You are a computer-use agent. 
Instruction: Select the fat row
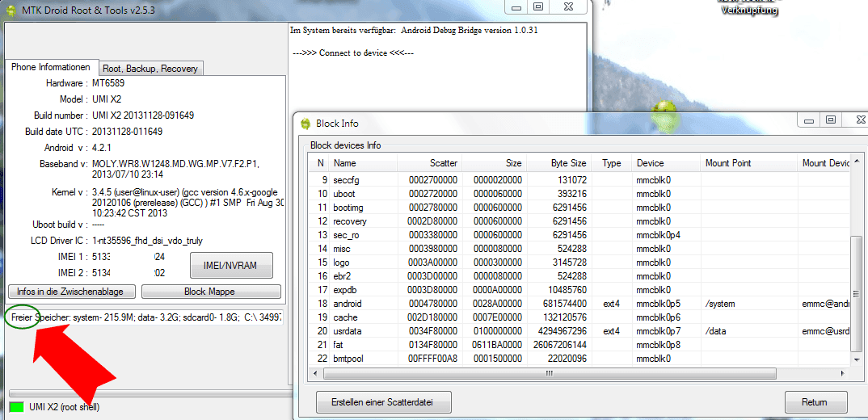coord(579,345)
